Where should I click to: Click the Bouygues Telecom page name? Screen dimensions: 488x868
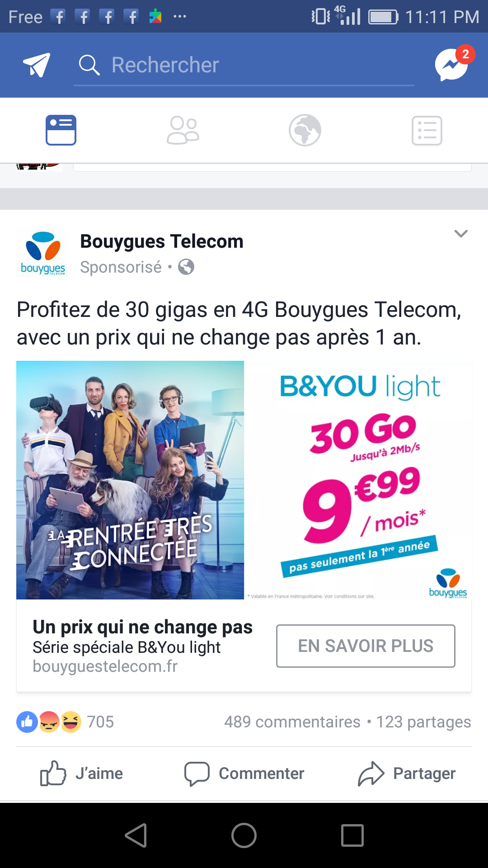162,241
